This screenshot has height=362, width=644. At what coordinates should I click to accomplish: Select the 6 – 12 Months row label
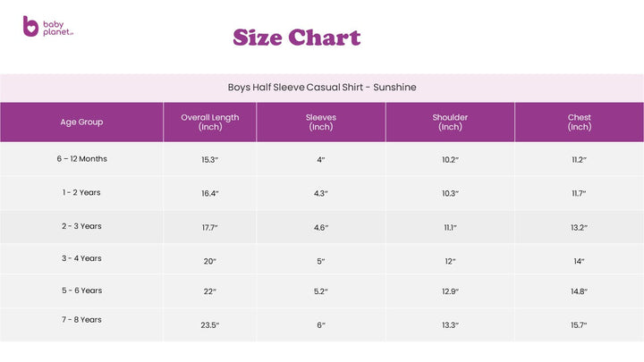tap(81, 159)
